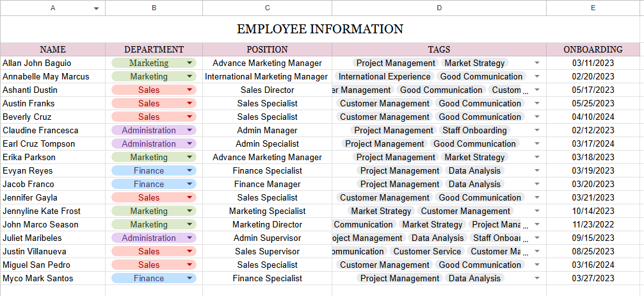The height and width of the screenshot is (296, 644).
Task: Select the column C header
Action: point(267,8)
